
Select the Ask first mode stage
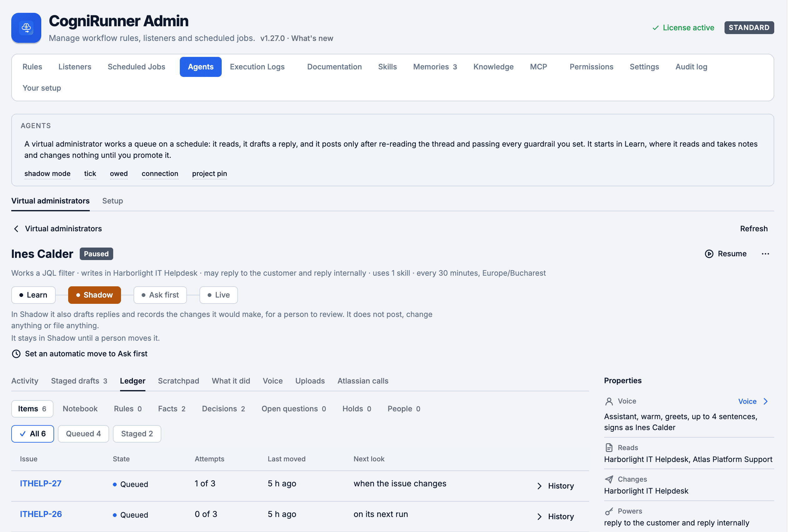point(160,295)
